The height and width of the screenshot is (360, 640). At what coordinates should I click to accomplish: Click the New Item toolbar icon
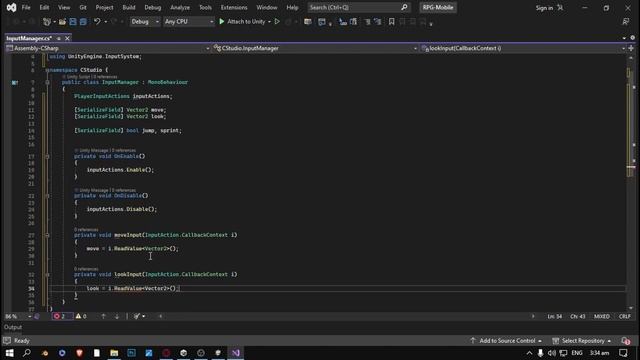pos(47,22)
